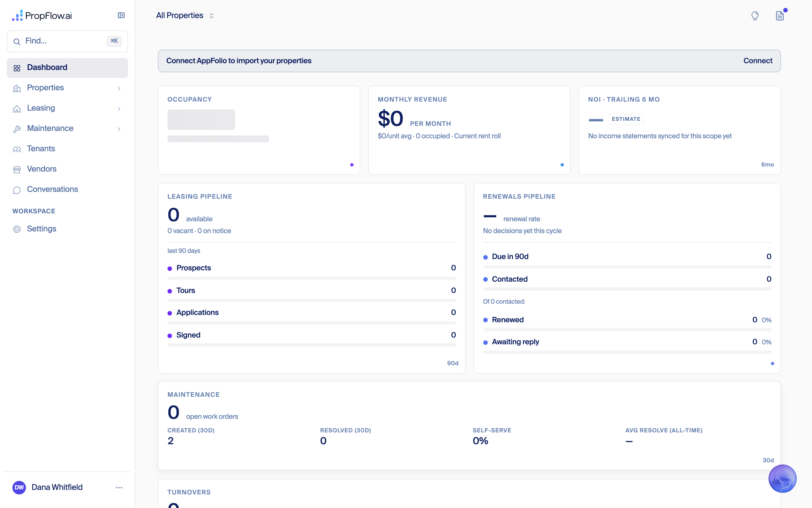
Task: Open Dashboard in sidebar
Action: [x=67, y=68]
